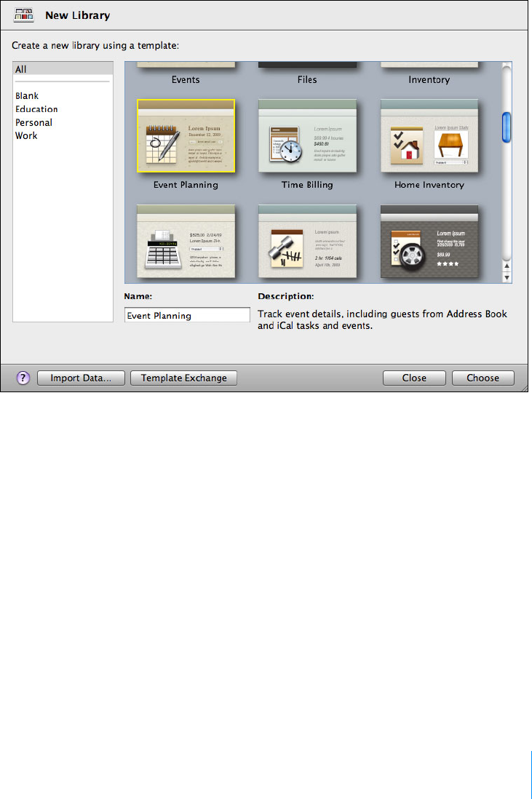Image resolution: width=532 pixels, height=799 pixels.
Task: Click the Time Billing caption
Action: (307, 185)
